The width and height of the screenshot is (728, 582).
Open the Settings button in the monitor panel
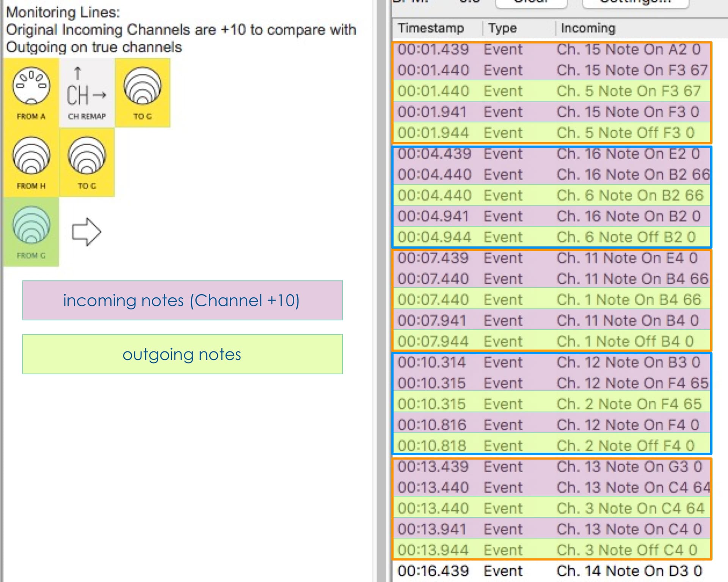tap(635, 3)
